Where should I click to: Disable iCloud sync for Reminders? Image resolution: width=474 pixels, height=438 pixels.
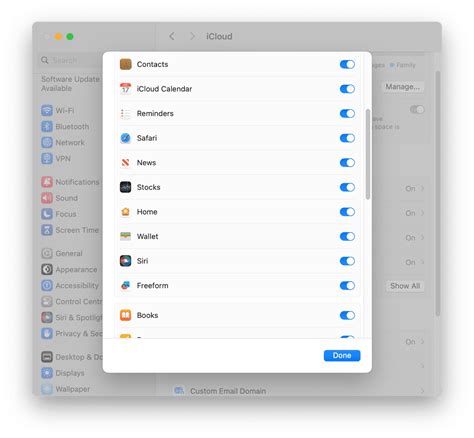click(x=347, y=114)
